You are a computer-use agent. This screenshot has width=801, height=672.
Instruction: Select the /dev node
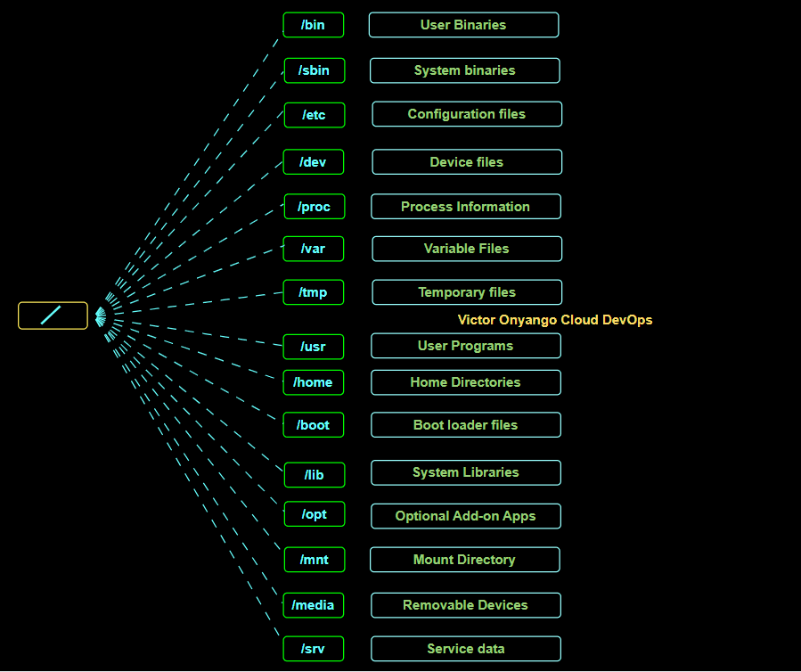click(x=314, y=161)
